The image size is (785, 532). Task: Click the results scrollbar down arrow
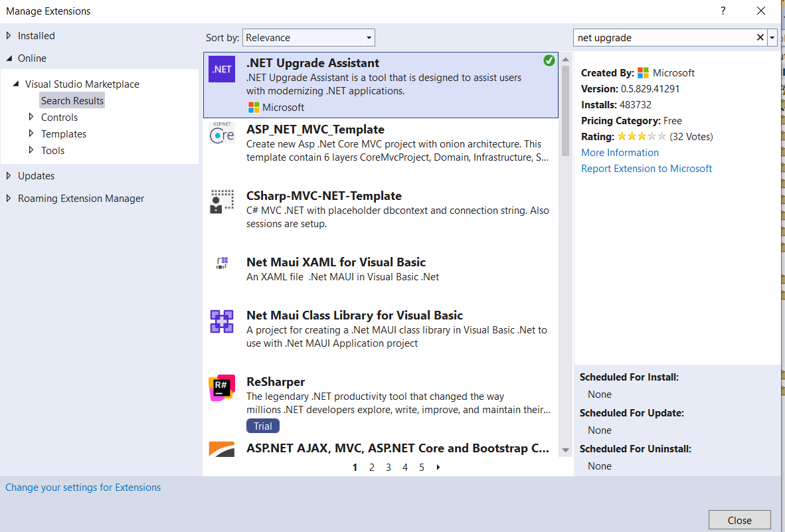click(566, 450)
